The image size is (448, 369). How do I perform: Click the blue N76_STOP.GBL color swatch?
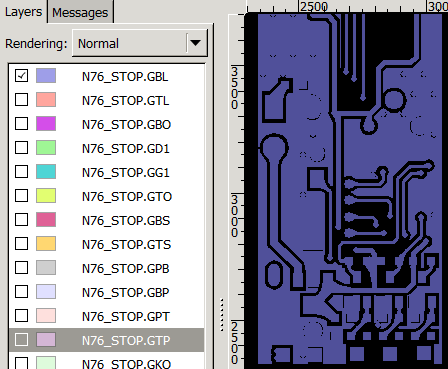[x=46, y=76]
